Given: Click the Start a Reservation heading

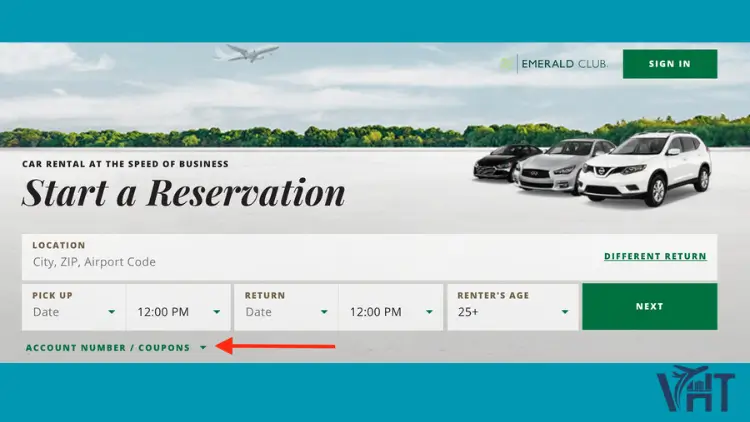Looking at the screenshot, I should (183, 193).
